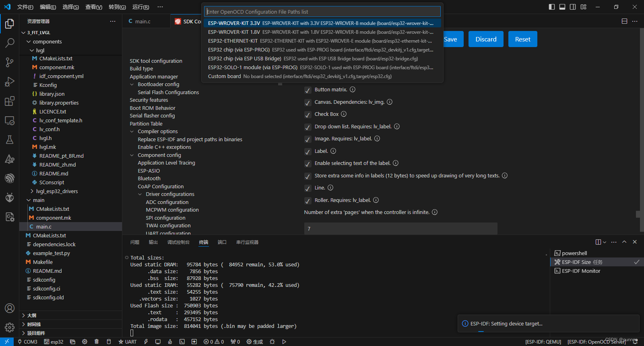Change esp32 device target in status bar
Screen dimensions: 644x346
[54, 342]
